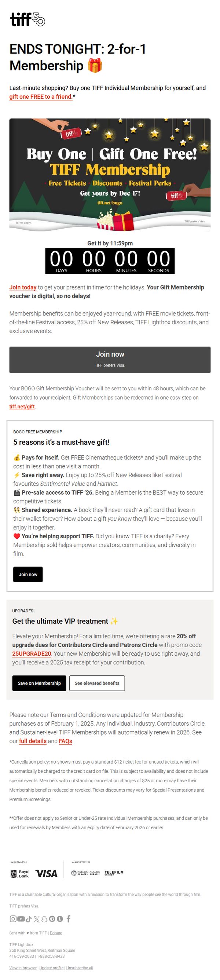Open the Pinterest icon in footer

[x=52, y=919]
